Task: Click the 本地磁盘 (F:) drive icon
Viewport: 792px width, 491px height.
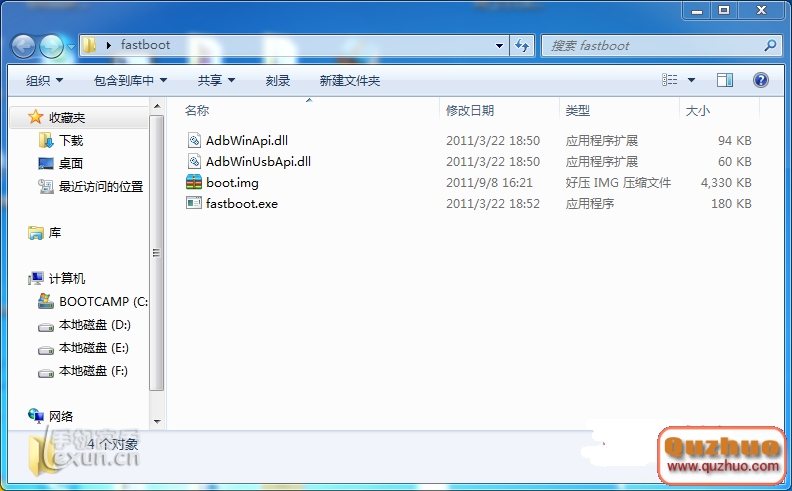Action: point(45,373)
